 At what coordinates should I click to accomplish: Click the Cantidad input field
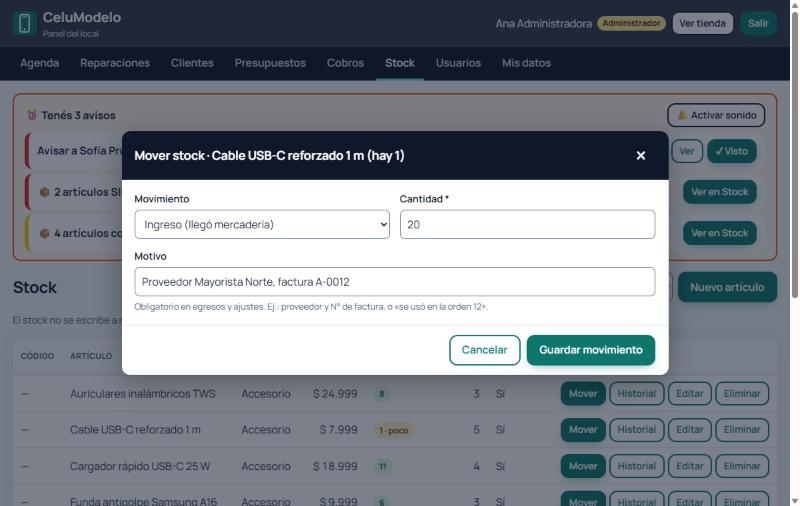528,224
